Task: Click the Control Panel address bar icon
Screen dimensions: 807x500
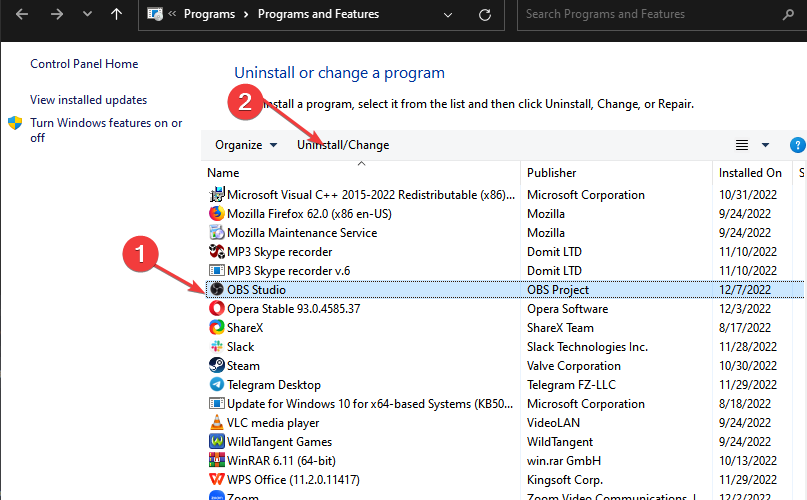Action: [155, 14]
